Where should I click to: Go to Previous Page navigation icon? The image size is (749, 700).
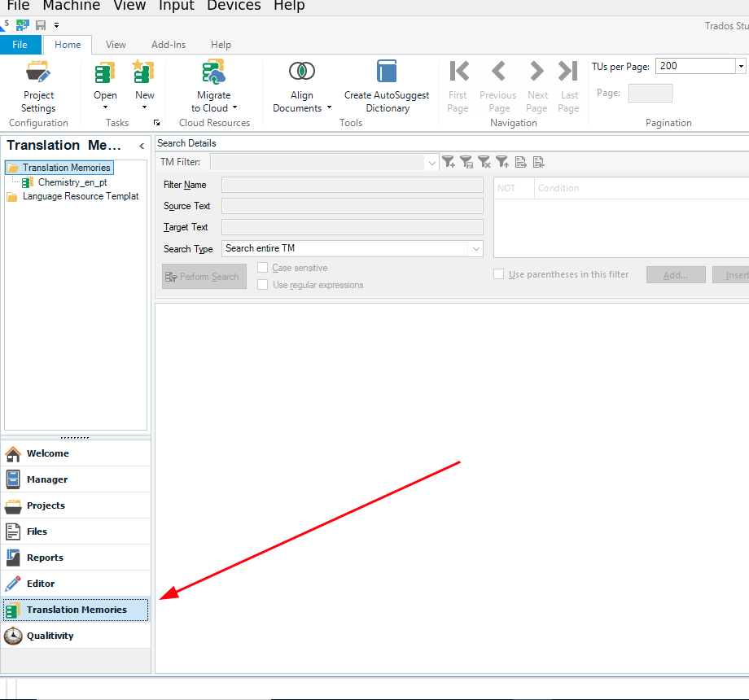pos(498,71)
